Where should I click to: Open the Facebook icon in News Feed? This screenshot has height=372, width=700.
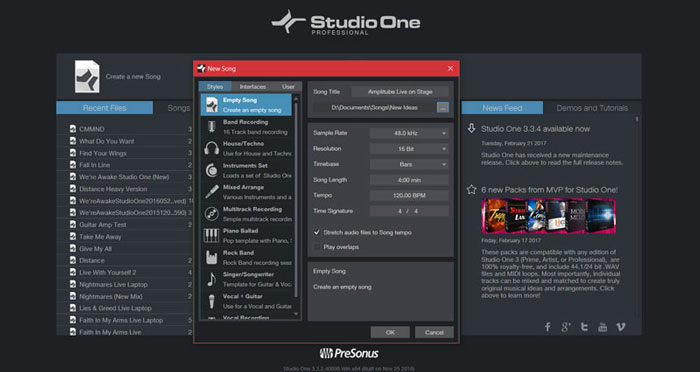547,327
